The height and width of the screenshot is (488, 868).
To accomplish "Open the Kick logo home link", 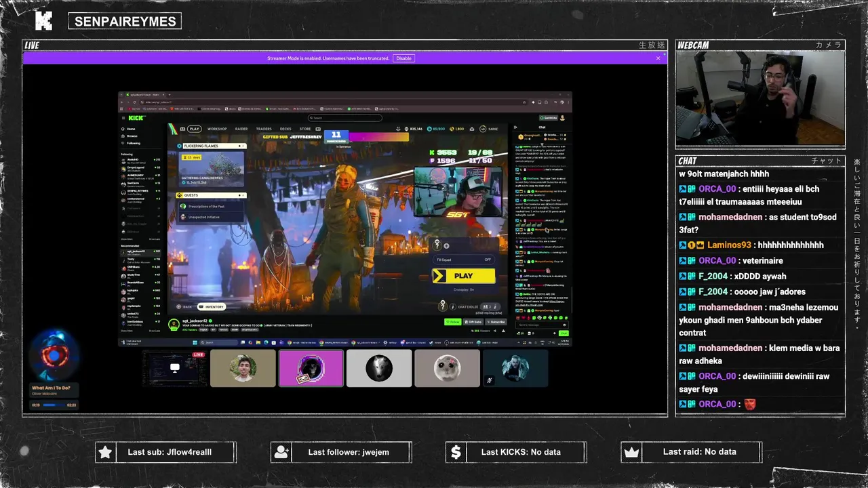I will [136, 118].
